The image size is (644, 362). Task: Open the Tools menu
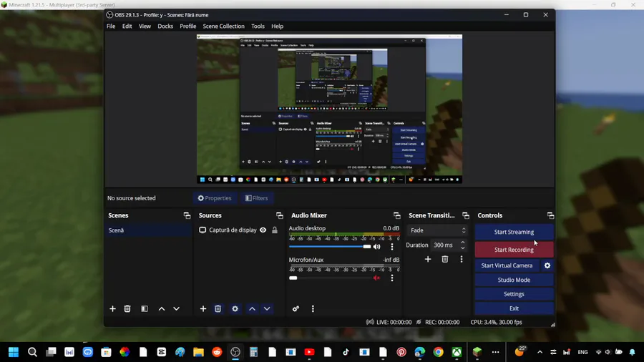point(258,26)
